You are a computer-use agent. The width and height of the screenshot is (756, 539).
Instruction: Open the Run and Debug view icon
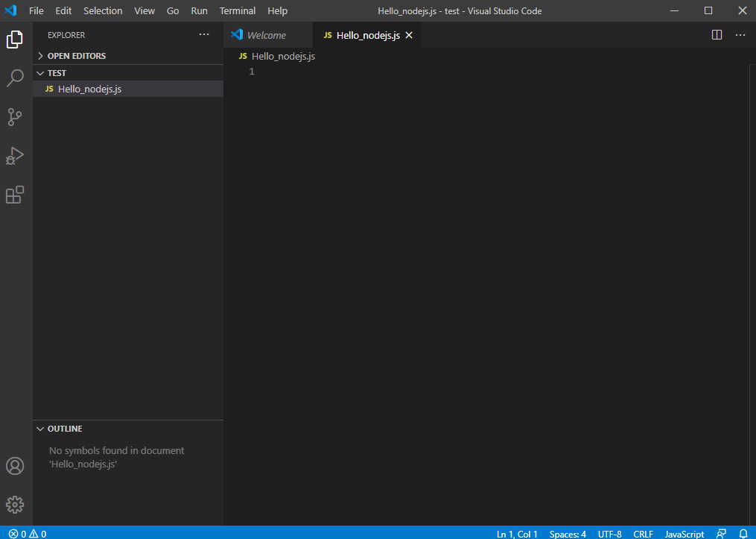[15, 156]
